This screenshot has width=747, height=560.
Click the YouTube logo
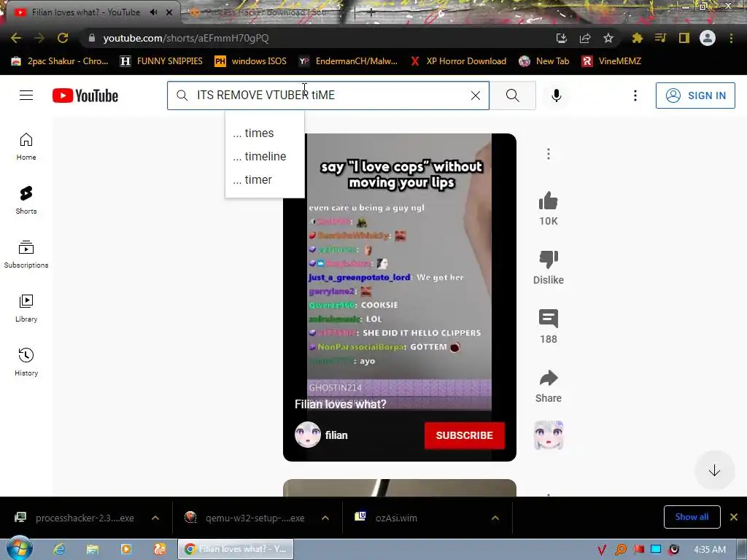tap(85, 96)
